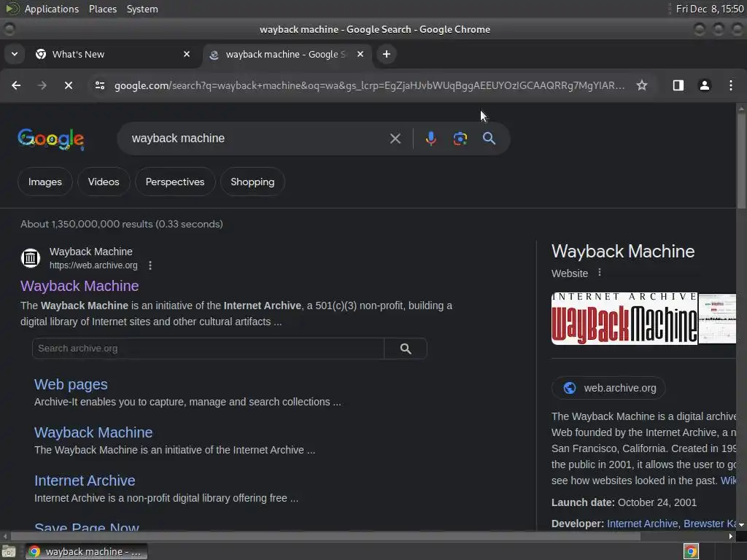Viewport: 747px width, 560px height.
Task: Search by image with Google Lens
Action: [460, 139]
